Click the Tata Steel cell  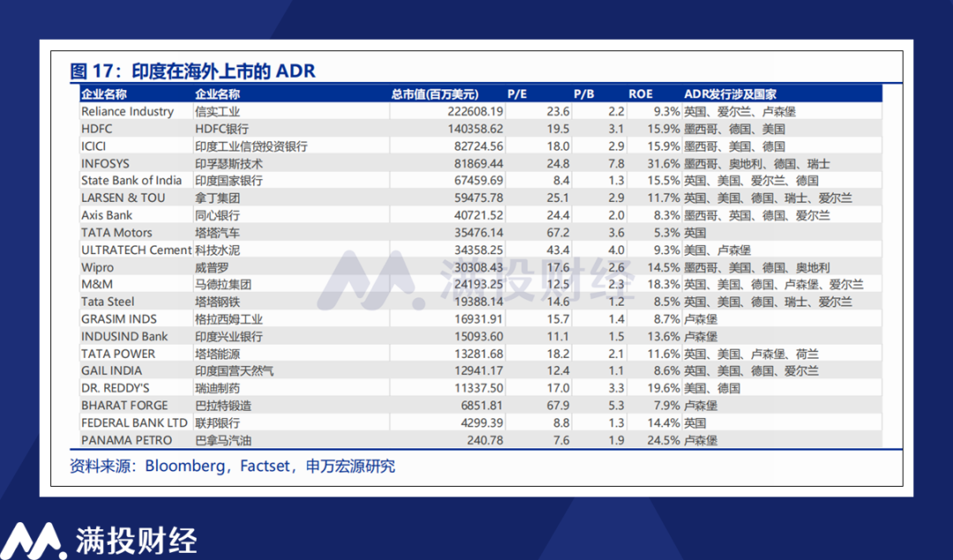[x=109, y=302]
